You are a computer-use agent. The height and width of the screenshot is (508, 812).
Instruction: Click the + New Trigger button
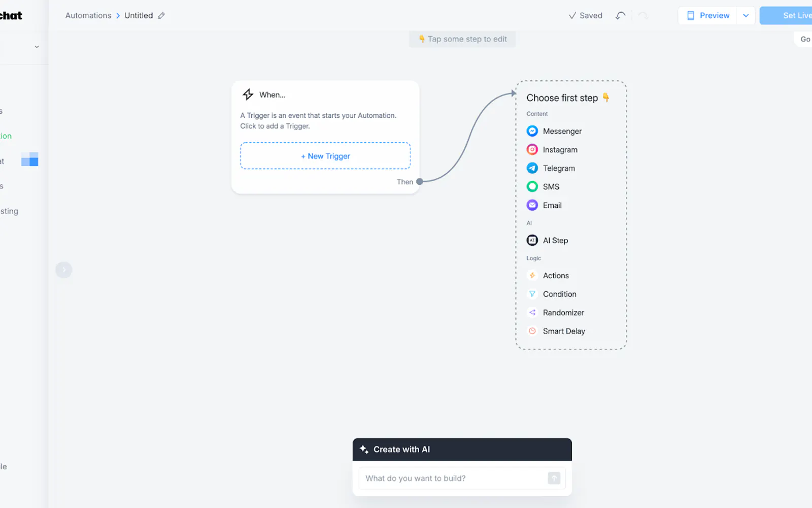point(325,156)
